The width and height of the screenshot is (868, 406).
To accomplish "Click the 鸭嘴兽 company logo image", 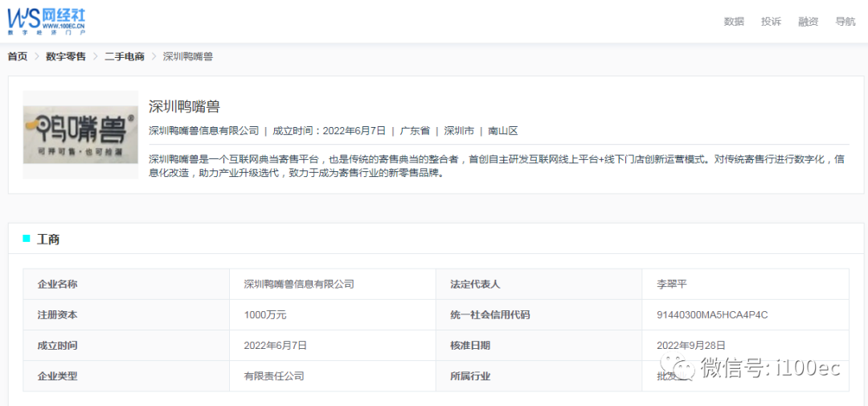I will [80, 134].
